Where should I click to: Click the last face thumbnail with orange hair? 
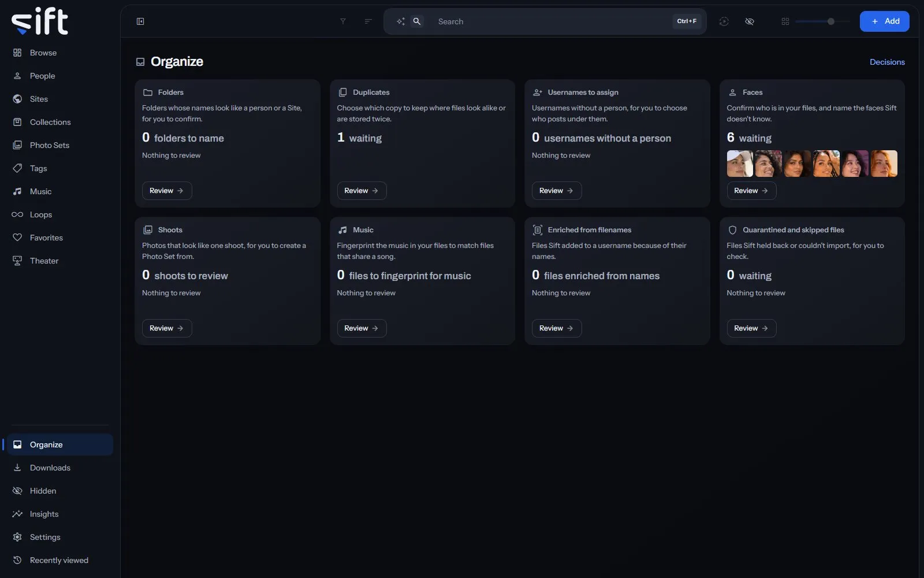(884, 164)
